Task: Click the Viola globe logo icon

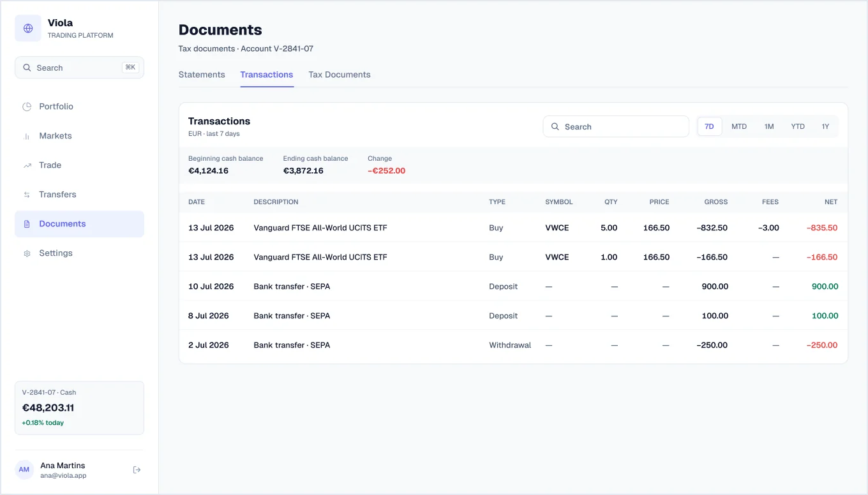Action: coord(28,28)
